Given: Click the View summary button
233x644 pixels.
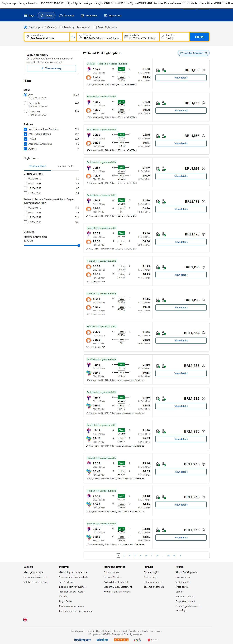Looking at the screenshot, I should [x=51, y=68].
